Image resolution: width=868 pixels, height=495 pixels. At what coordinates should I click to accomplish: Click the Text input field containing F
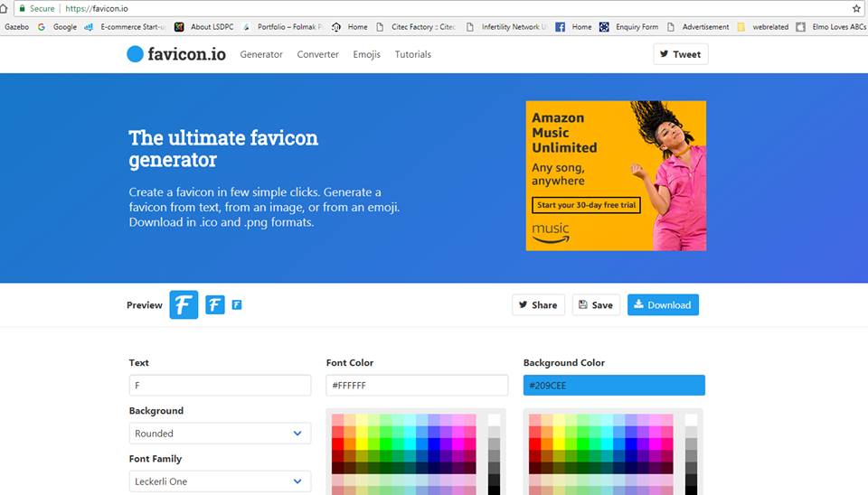[220, 386]
